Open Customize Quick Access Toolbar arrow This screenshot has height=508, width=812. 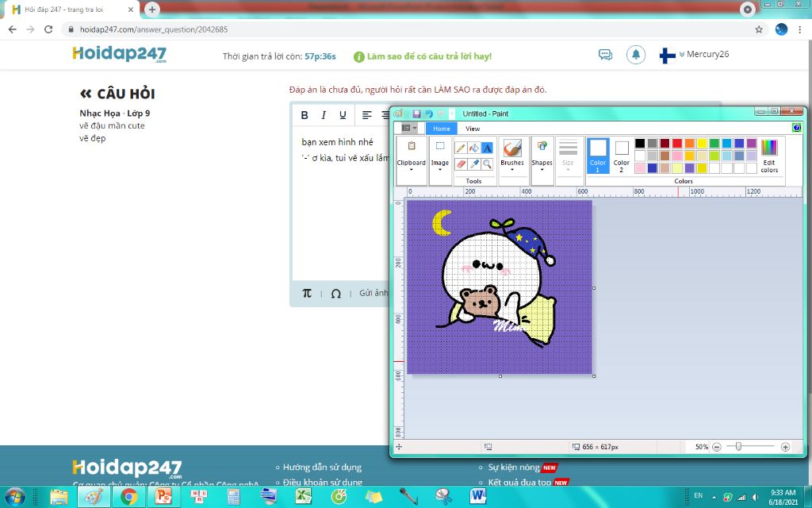[452, 114]
